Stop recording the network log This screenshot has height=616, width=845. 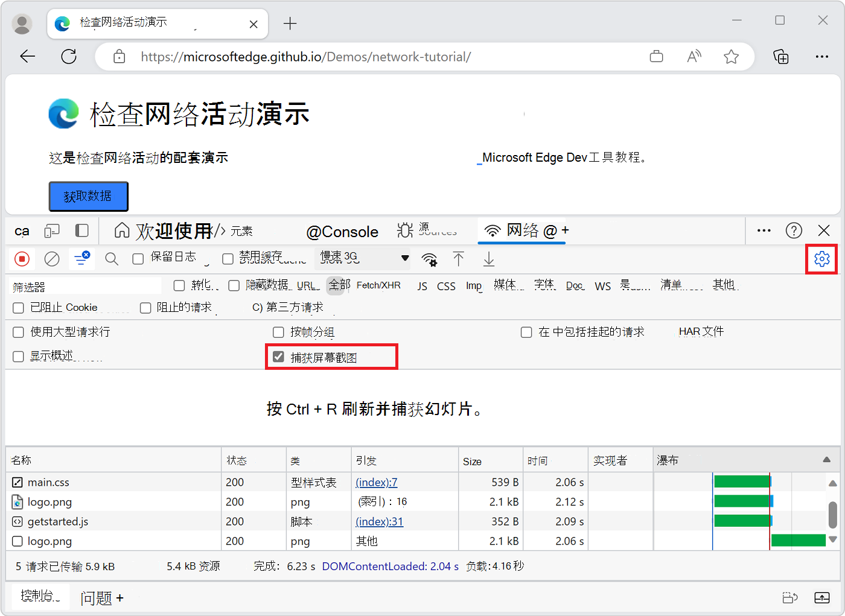[22, 259]
